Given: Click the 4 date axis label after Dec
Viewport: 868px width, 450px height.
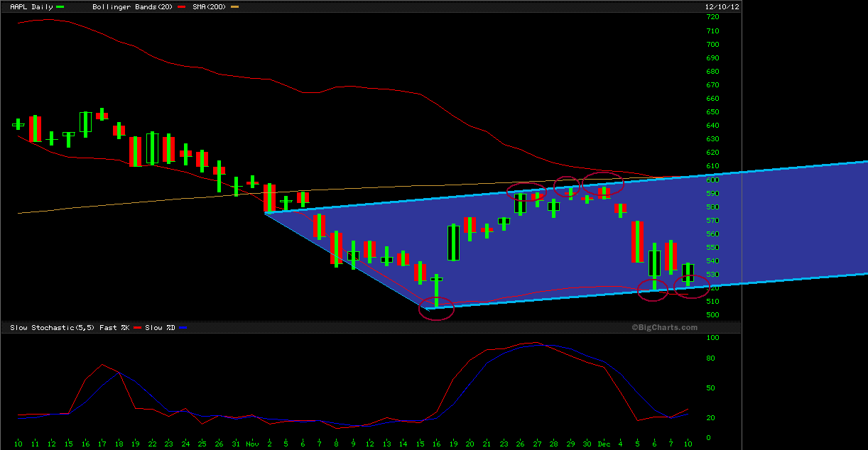Looking at the screenshot, I should (621, 444).
